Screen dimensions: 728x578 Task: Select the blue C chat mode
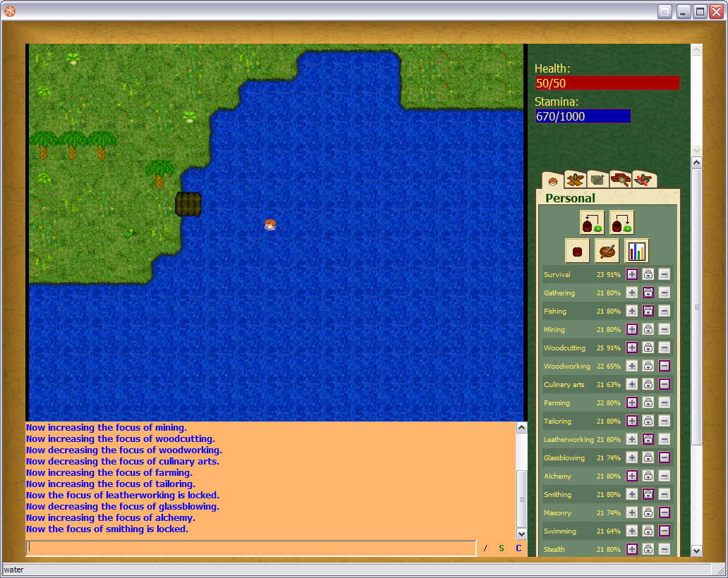[518, 548]
